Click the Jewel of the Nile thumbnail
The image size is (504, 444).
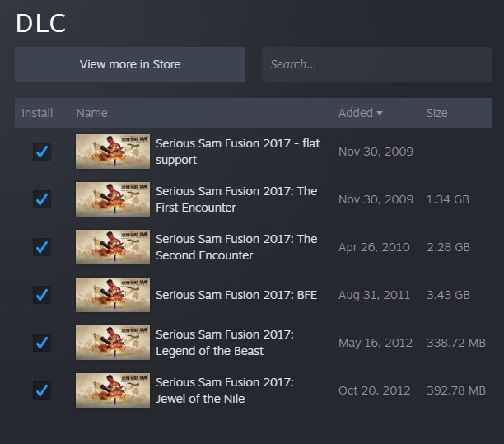pos(113,390)
